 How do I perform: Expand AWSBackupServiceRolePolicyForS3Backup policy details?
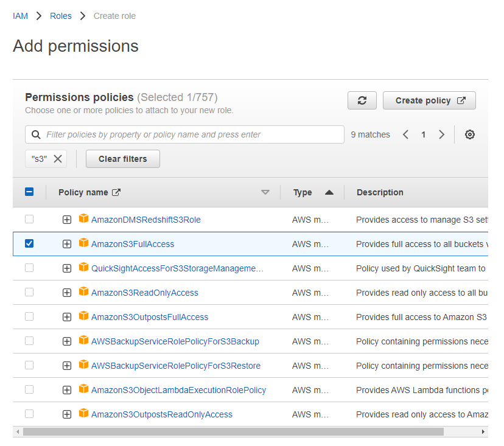pyautogui.click(x=67, y=341)
